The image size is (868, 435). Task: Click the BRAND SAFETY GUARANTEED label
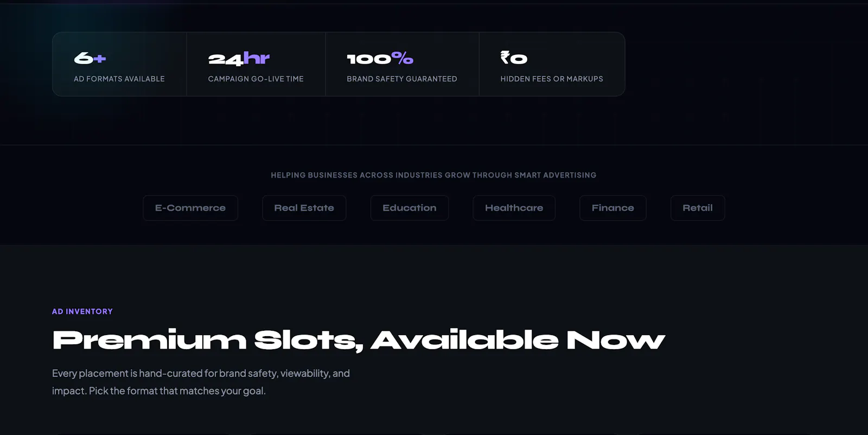402,79
